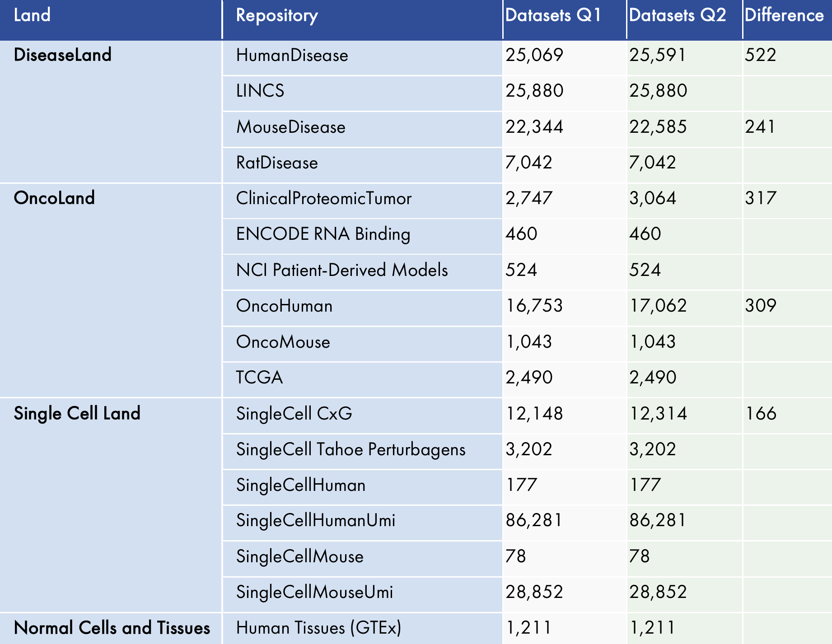Click "NCI Patient-Derived Models" repository
832x644 pixels.
(342, 270)
